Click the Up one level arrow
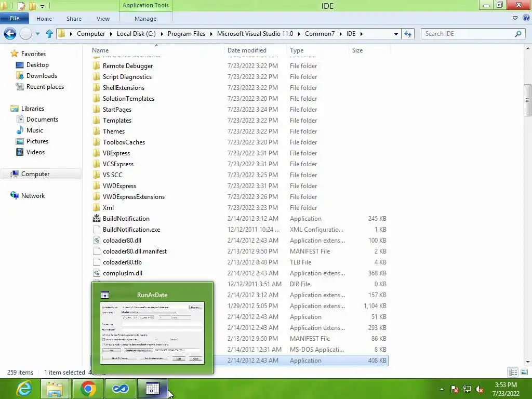This screenshot has width=532, height=399. tap(49, 34)
